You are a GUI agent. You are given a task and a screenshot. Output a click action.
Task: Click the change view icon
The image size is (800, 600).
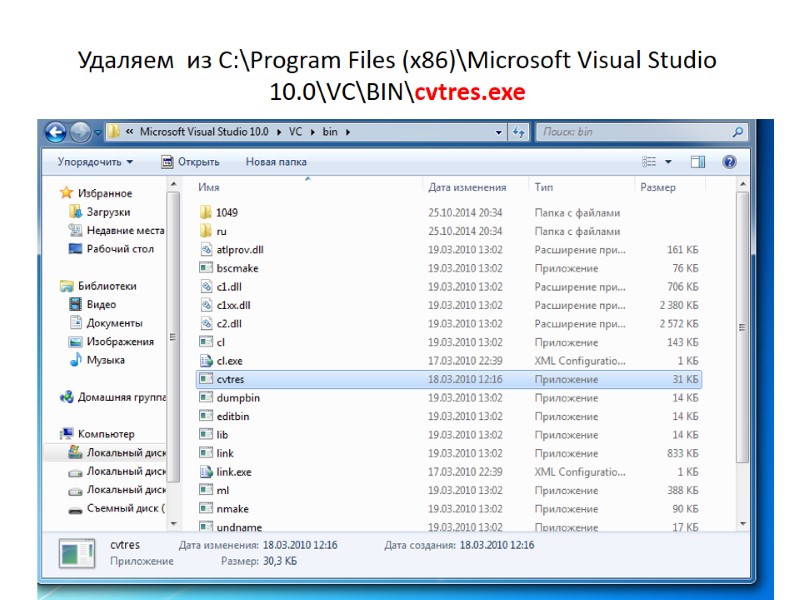pyautogui.click(x=648, y=162)
